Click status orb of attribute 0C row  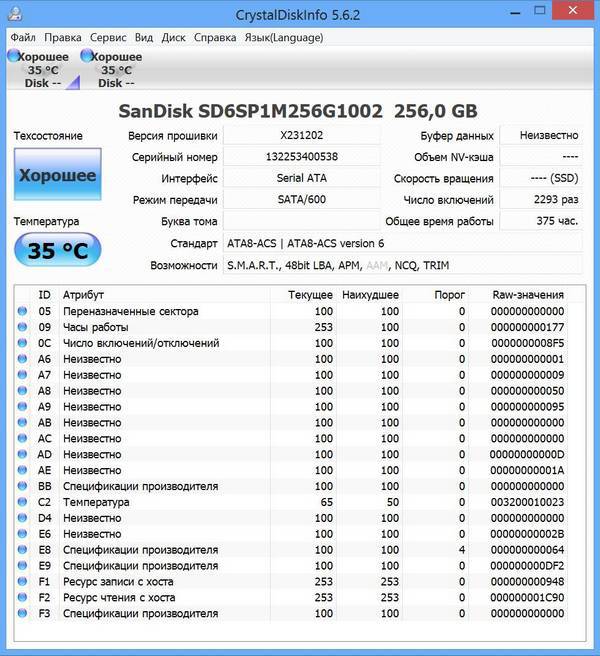tap(23, 343)
